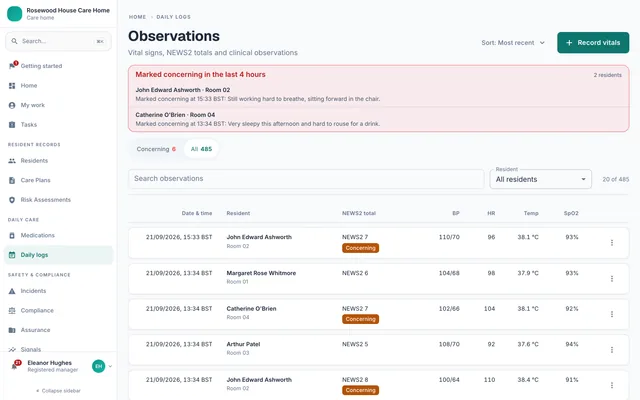Click the Incidents warning triangle icon

click(12, 291)
